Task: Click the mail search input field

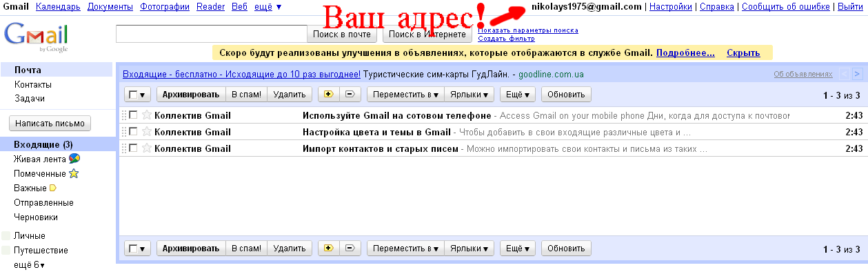Action: point(211,34)
